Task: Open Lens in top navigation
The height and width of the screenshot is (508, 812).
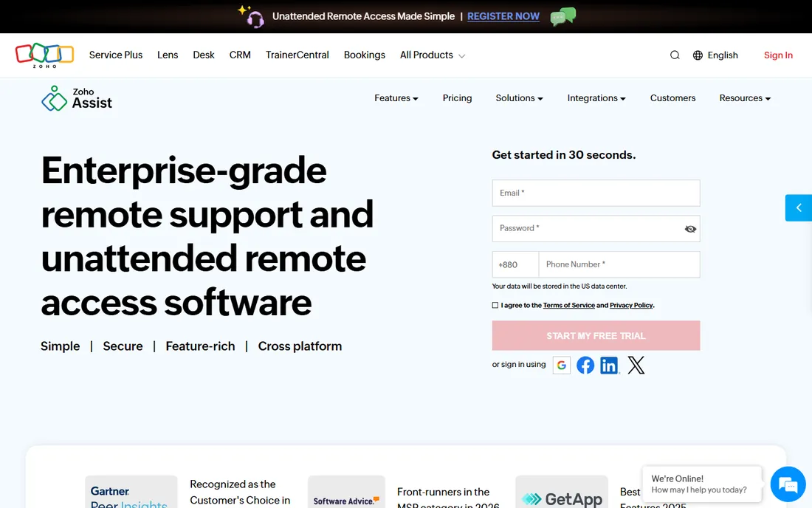Action: 168,55
